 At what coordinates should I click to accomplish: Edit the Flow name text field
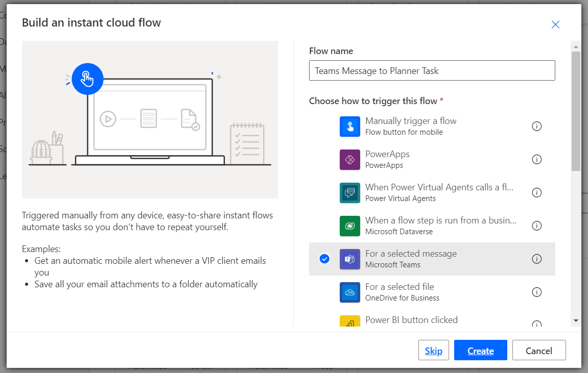point(432,70)
